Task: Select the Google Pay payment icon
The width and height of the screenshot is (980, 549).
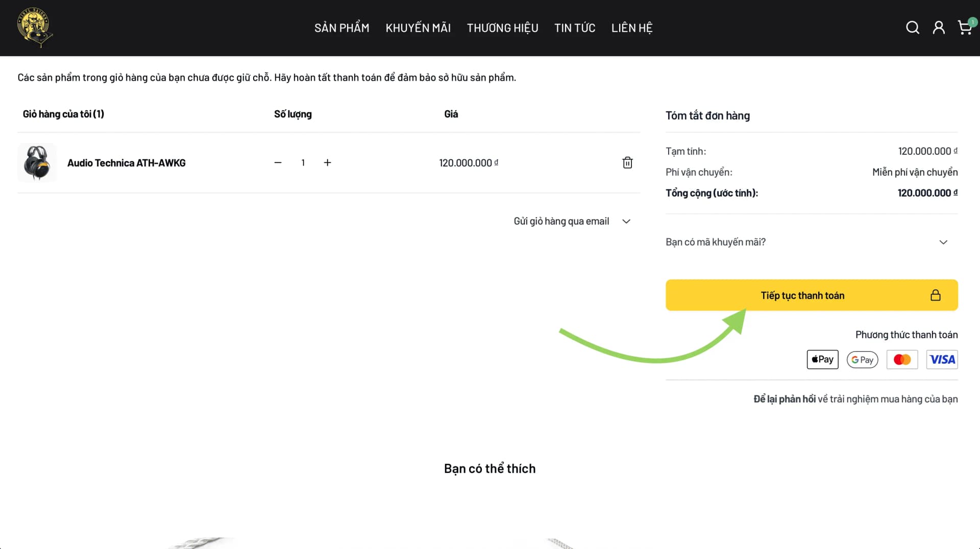Action: tap(862, 360)
